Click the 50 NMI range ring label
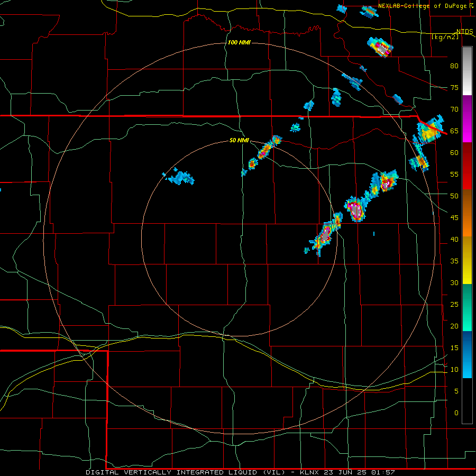The height and width of the screenshot is (476, 476). pyautogui.click(x=239, y=140)
